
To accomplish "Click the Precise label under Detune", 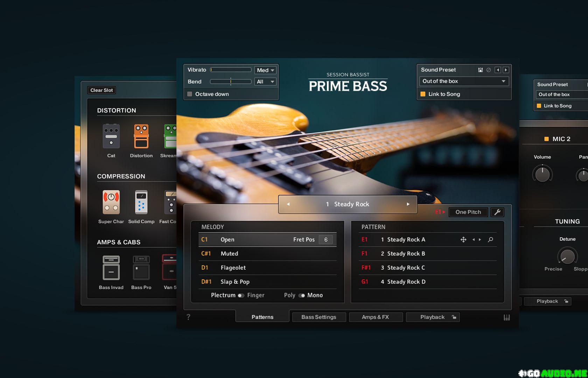I will point(553,269).
